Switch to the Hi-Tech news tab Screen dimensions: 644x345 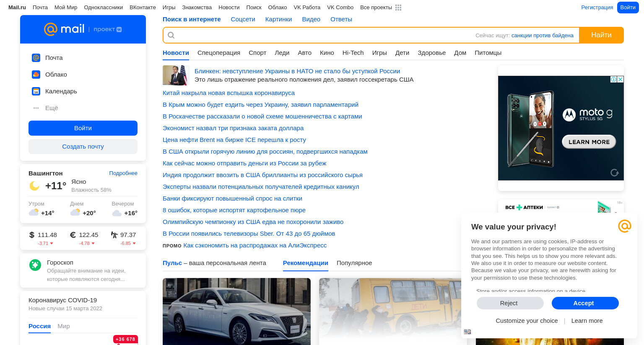pos(353,53)
